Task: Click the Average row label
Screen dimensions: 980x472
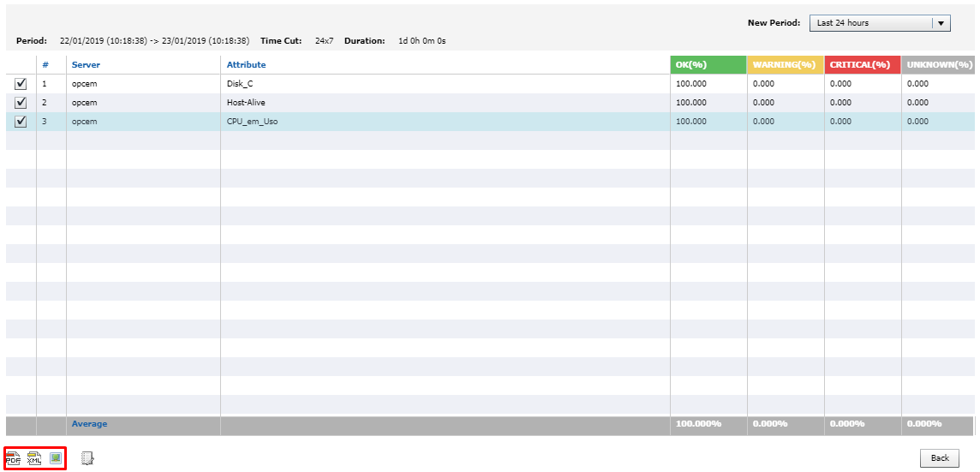Action: tap(89, 424)
